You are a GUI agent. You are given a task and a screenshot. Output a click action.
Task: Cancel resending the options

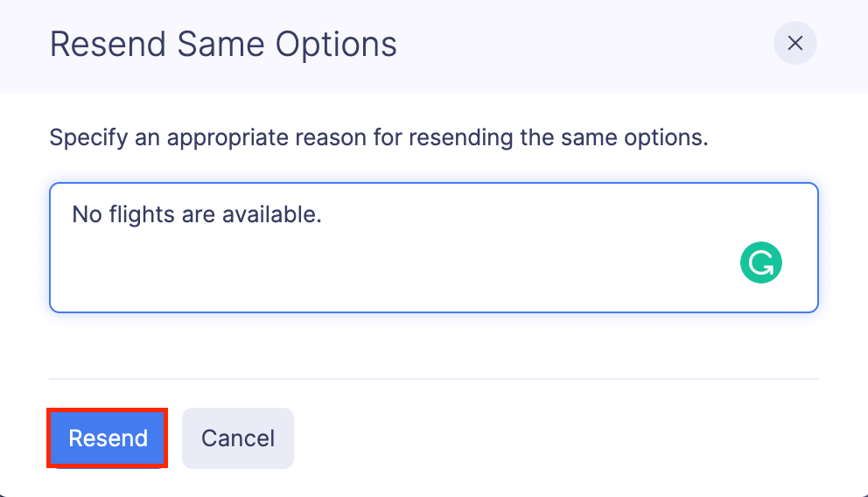pos(237,438)
